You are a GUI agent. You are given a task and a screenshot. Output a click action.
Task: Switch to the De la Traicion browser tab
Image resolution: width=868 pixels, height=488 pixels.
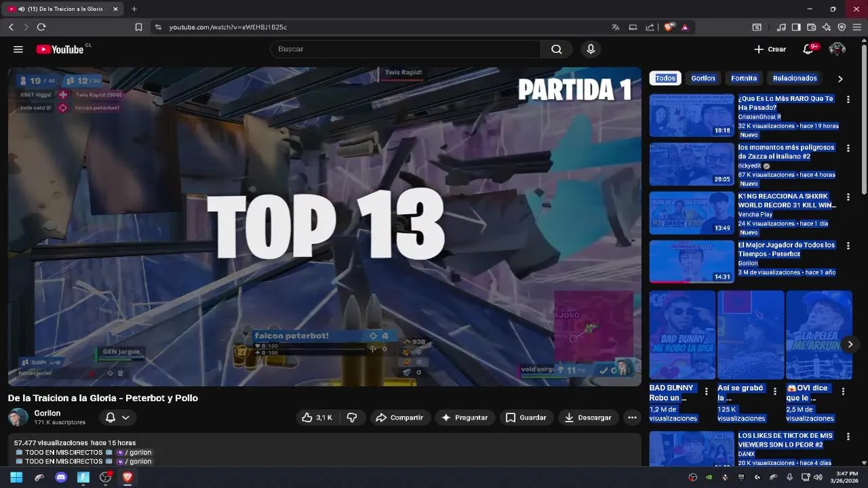tap(61, 9)
